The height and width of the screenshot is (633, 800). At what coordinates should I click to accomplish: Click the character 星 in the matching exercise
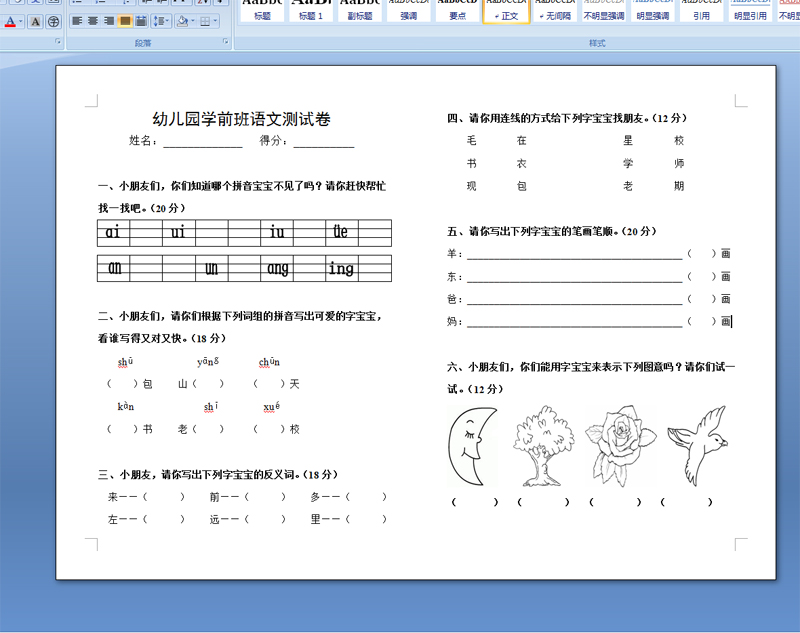[x=628, y=140]
